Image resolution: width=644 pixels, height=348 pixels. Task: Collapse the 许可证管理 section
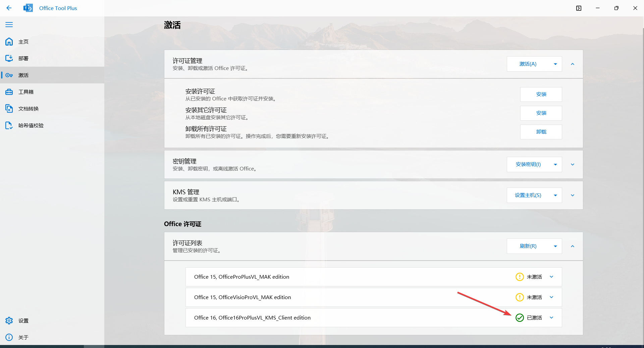(573, 64)
